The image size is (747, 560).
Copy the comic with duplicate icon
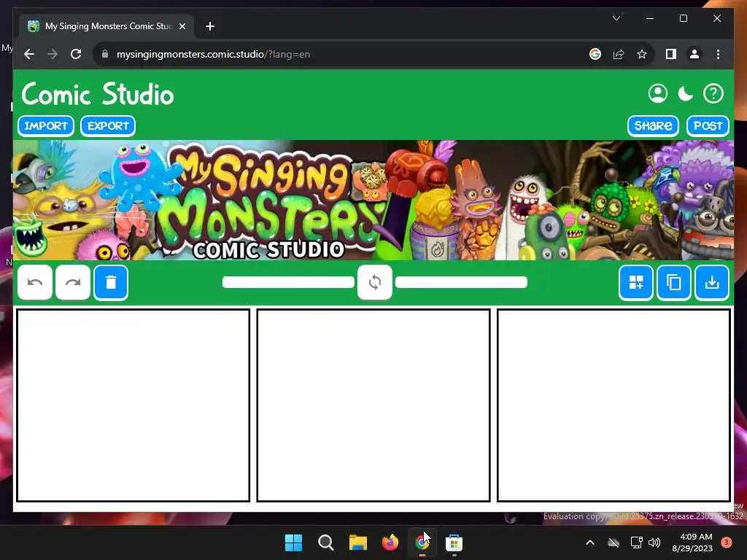click(673, 282)
